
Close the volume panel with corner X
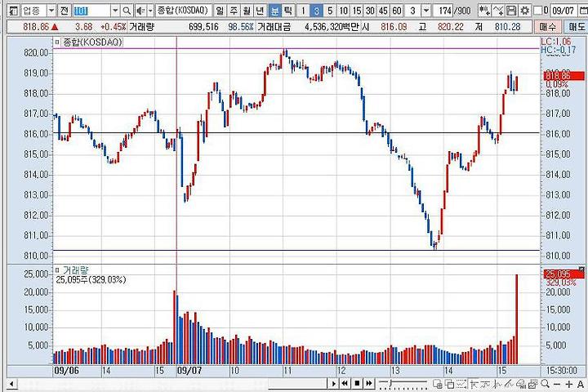tap(581, 269)
